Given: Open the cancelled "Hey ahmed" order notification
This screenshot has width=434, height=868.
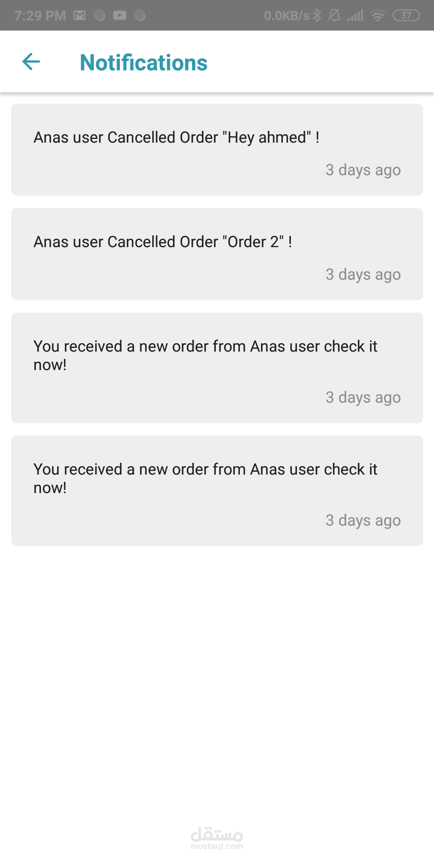Looking at the screenshot, I should click(x=217, y=149).
